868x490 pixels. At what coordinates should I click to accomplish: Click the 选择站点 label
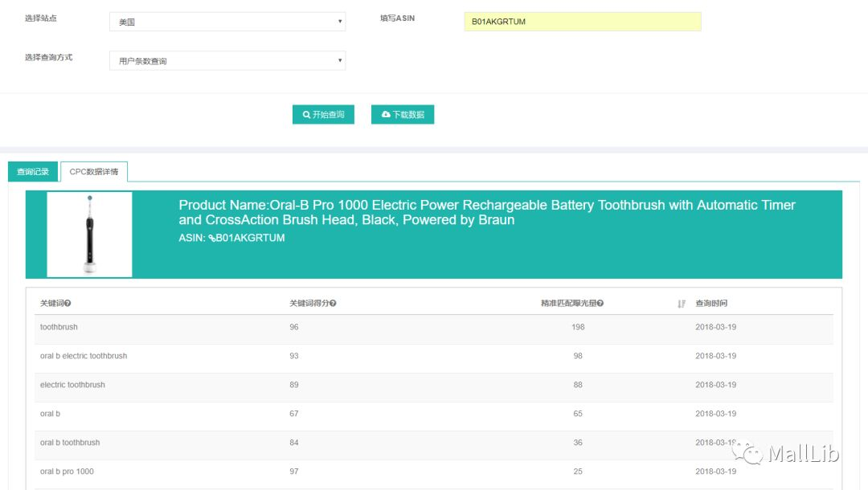coord(40,18)
